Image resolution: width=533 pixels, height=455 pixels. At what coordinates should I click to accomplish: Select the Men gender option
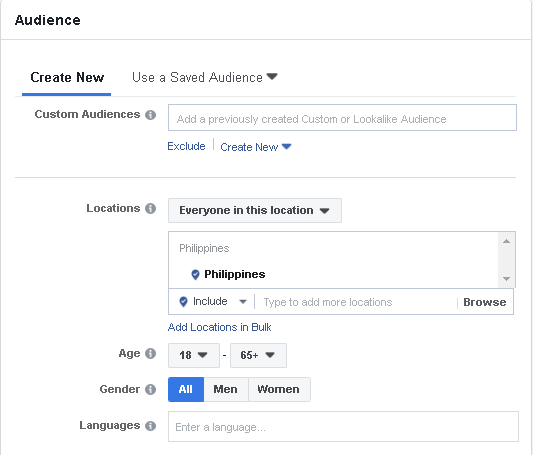point(226,389)
